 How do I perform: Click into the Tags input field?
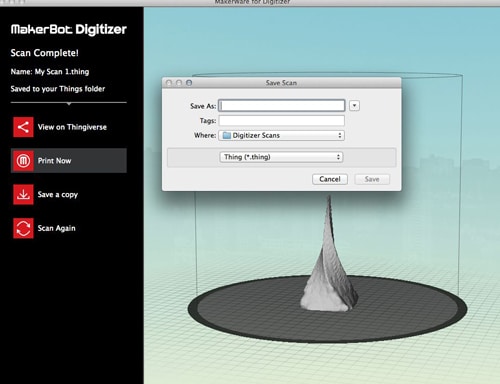click(x=282, y=121)
